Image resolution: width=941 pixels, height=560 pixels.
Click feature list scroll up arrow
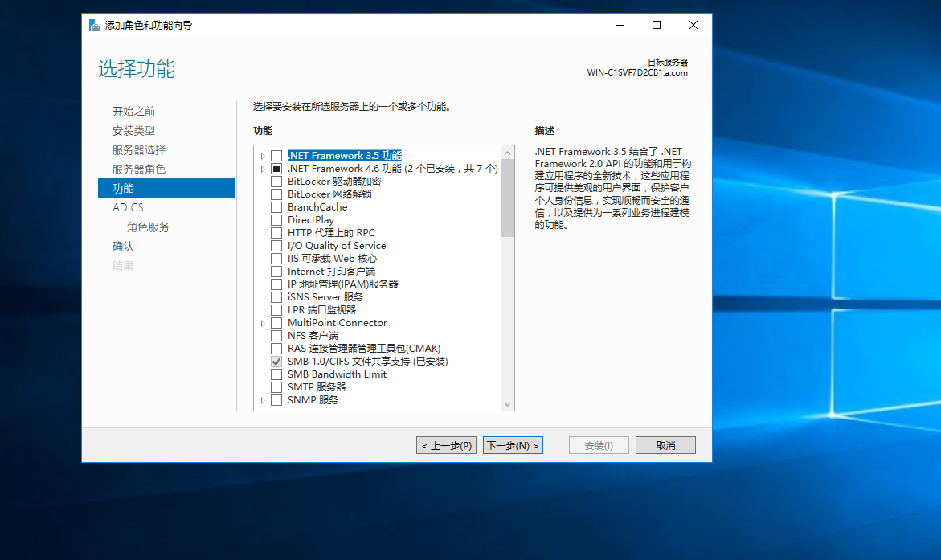(508, 153)
